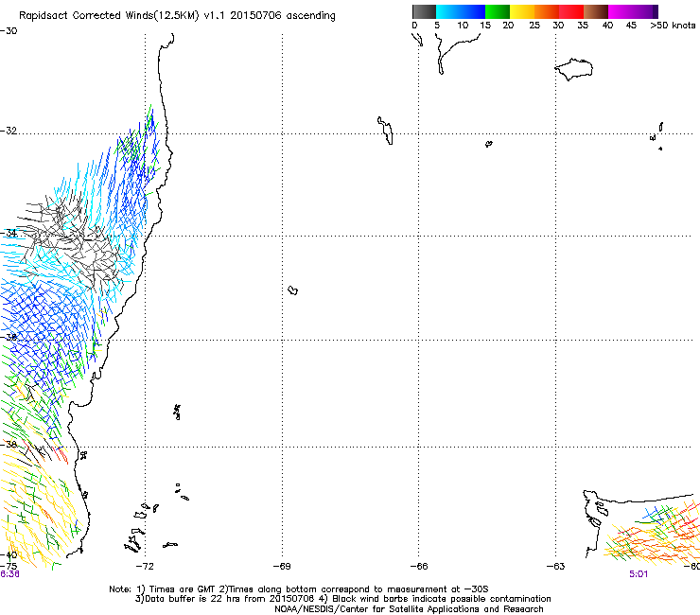Click the red 30-35 knots legend swatch
700x615 pixels.
click(571, 11)
